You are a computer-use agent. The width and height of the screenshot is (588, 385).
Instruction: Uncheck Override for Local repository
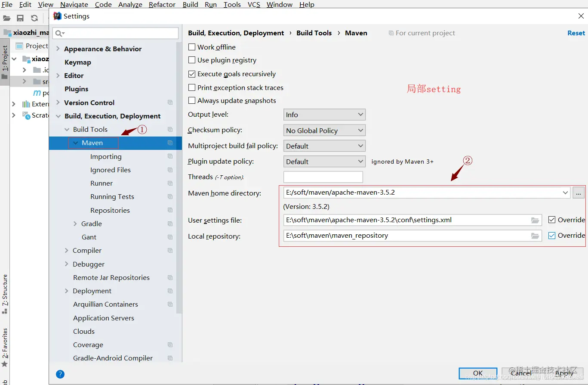pos(552,236)
